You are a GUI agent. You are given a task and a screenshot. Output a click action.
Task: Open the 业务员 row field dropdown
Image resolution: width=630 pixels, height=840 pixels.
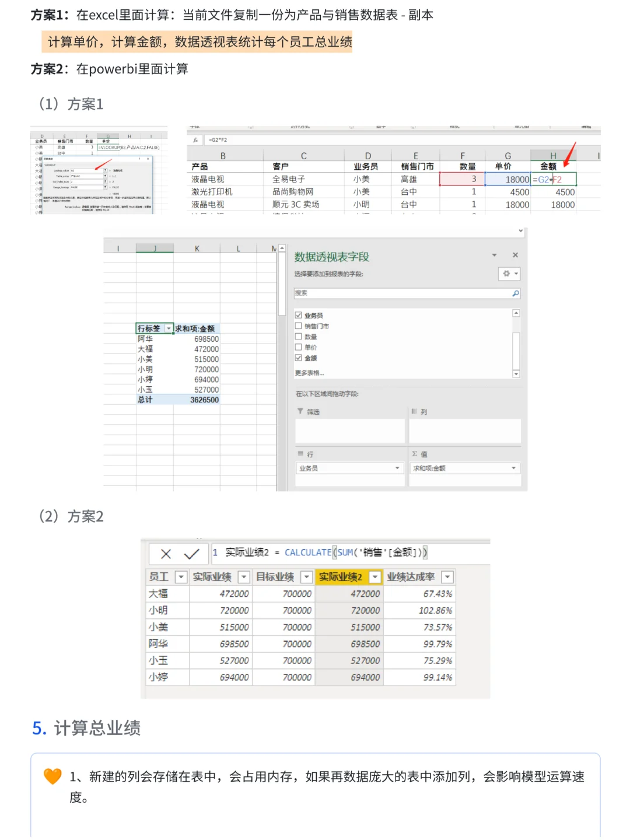click(x=398, y=468)
